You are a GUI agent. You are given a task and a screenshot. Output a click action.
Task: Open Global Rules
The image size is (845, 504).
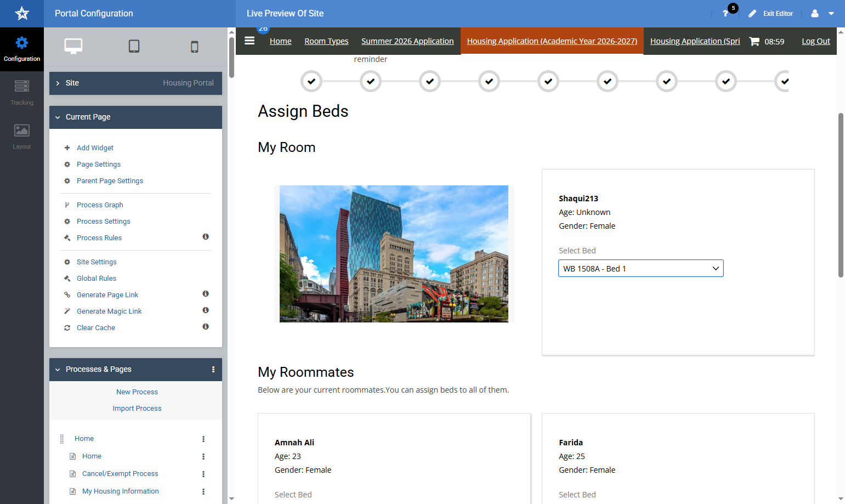pyautogui.click(x=97, y=279)
